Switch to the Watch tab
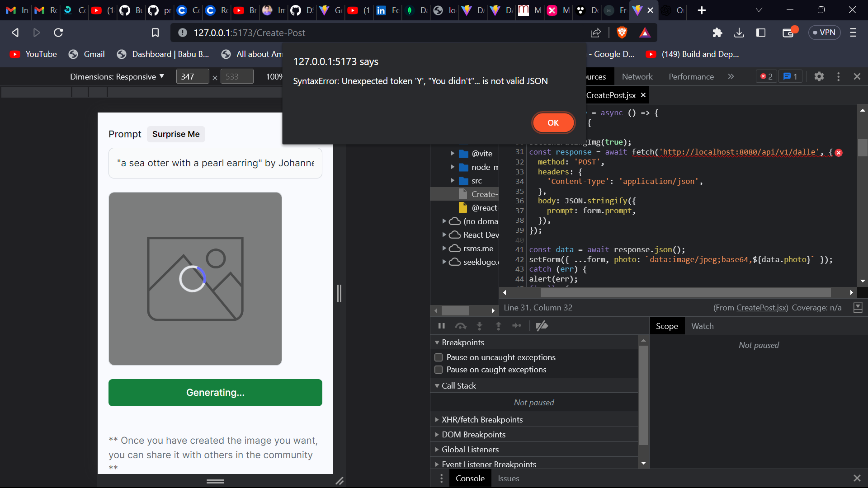Screen dimensions: 868x488 click(703, 326)
